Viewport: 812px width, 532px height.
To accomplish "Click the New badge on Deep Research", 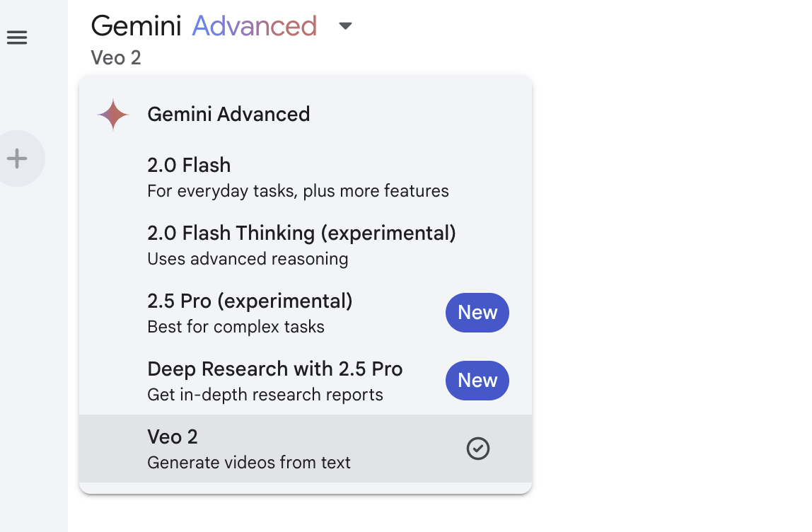I will pos(477,381).
